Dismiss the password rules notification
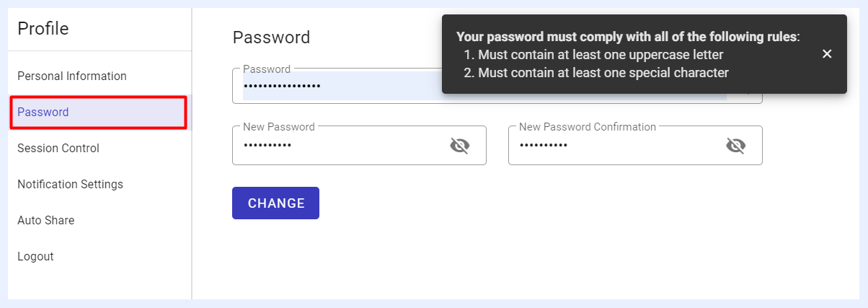 827,54
